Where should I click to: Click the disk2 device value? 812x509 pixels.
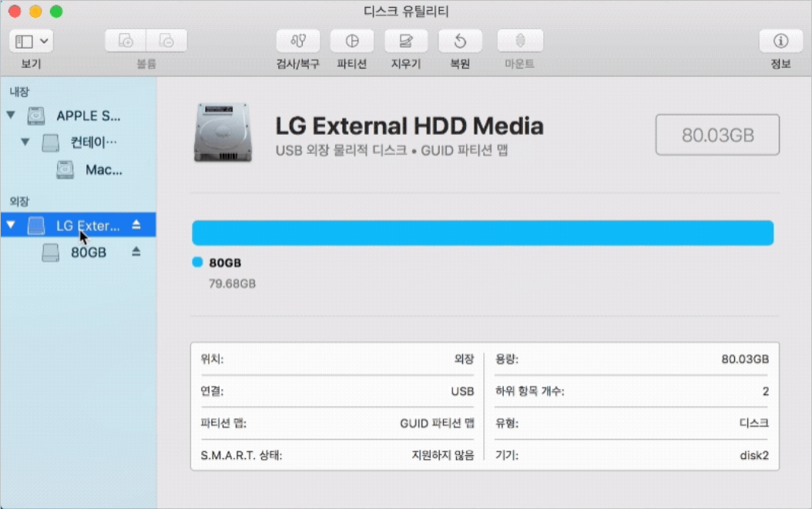[x=754, y=455]
